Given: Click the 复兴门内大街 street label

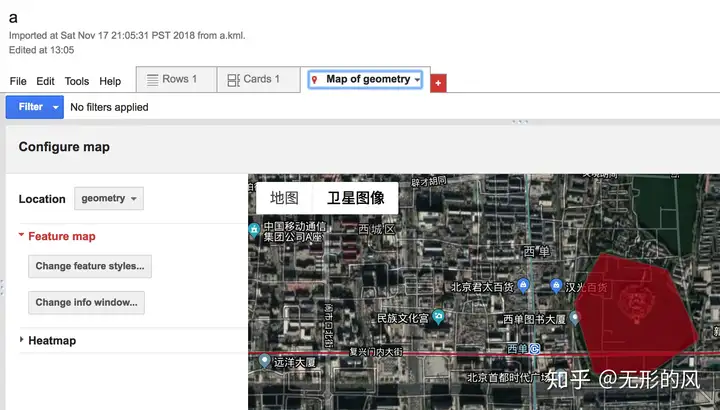Looking at the screenshot, I should [376, 352].
